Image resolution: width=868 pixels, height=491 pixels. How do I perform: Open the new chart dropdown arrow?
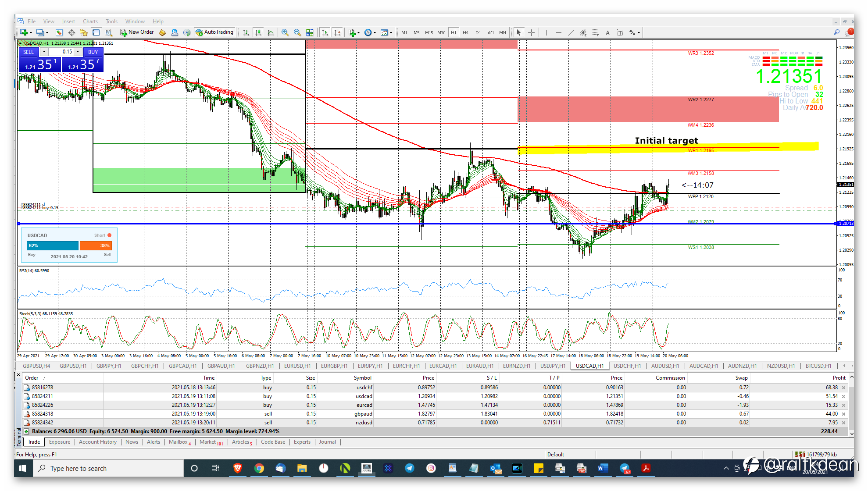(x=31, y=32)
